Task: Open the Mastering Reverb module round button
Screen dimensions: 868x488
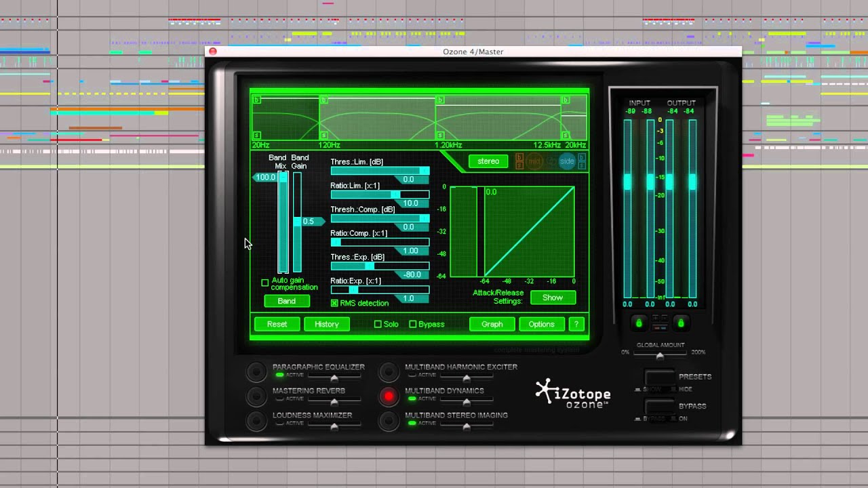Action: [x=256, y=396]
